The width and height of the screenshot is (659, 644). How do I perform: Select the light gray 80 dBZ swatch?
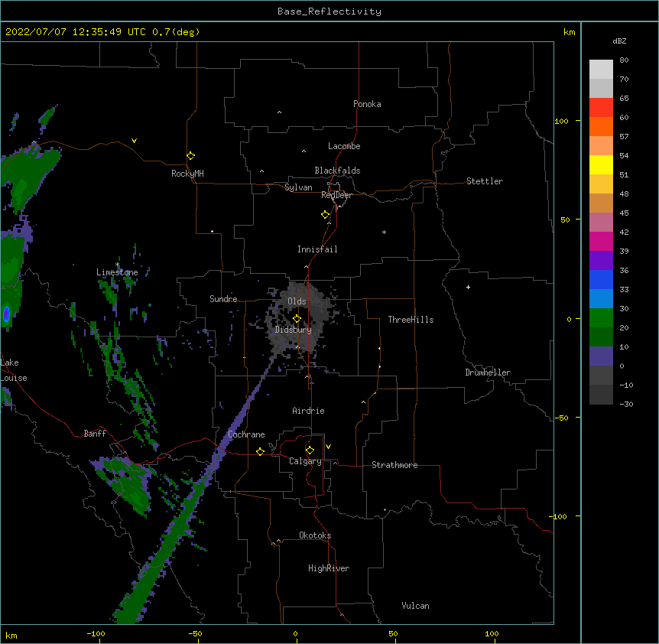click(601, 69)
